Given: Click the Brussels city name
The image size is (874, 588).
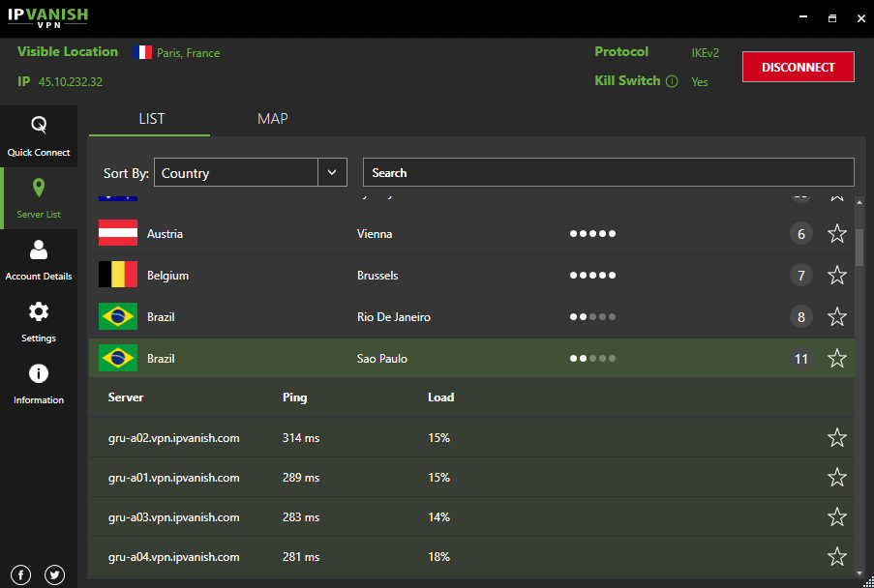Looking at the screenshot, I should point(377,276).
